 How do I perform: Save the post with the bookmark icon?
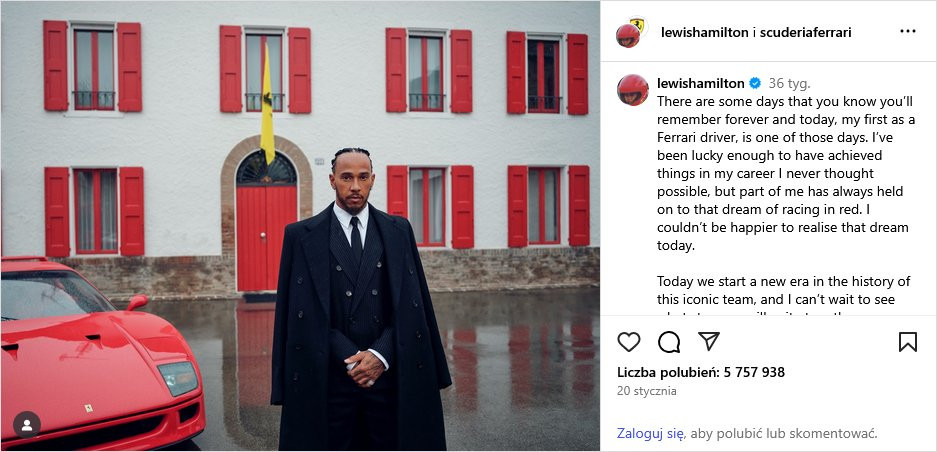908,342
